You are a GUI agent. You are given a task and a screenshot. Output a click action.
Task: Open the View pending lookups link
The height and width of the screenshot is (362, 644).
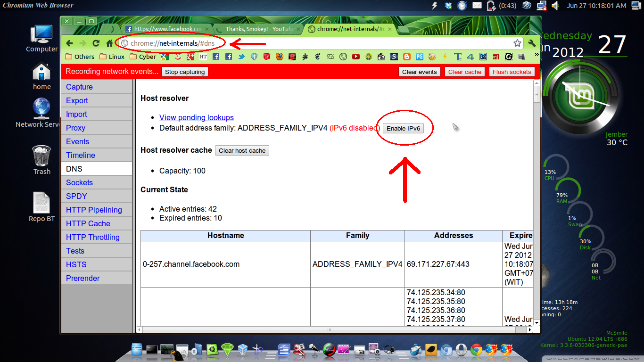[197, 117]
